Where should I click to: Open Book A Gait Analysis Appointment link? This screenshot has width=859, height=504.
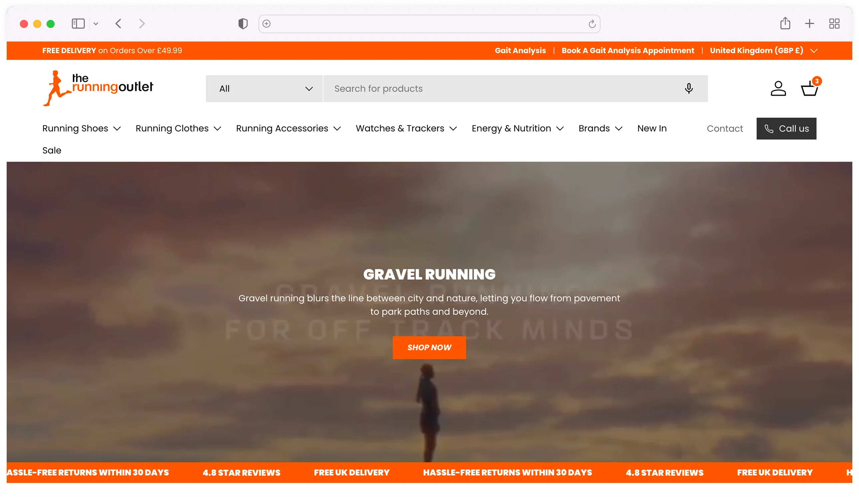click(x=628, y=51)
